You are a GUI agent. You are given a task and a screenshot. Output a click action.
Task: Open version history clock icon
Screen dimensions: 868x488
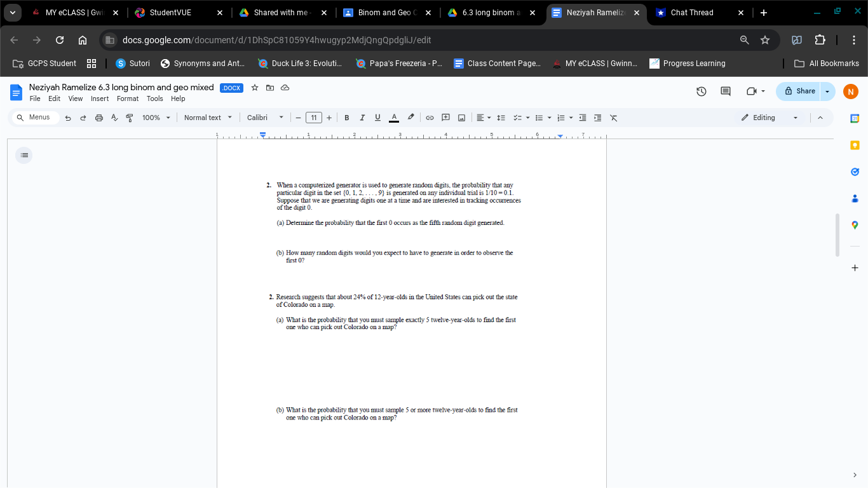(702, 91)
